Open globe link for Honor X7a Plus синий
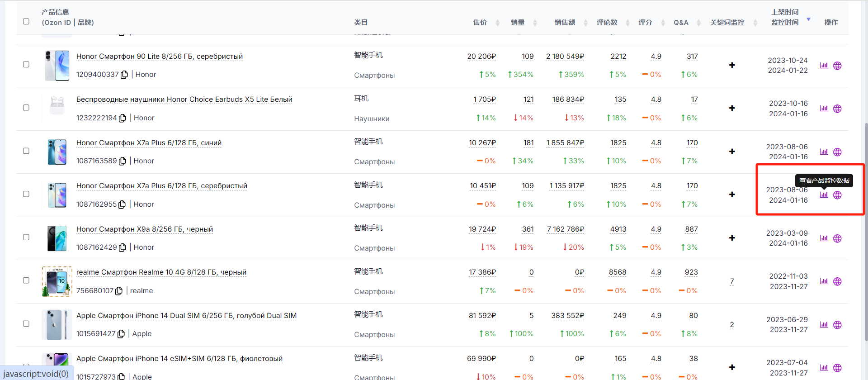 837,152
